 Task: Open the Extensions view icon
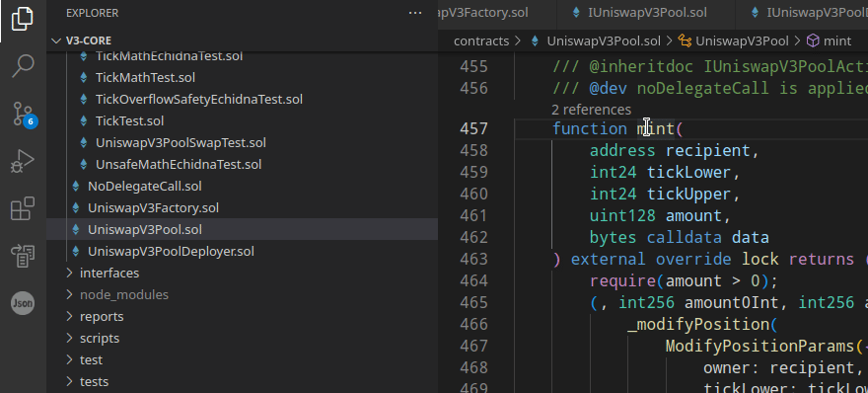(x=22, y=209)
